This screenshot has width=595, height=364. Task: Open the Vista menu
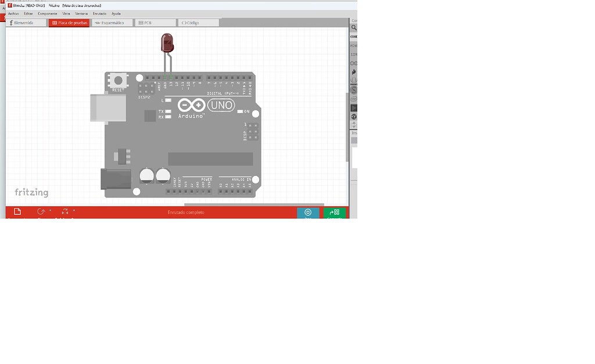click(x=66, y=14)
